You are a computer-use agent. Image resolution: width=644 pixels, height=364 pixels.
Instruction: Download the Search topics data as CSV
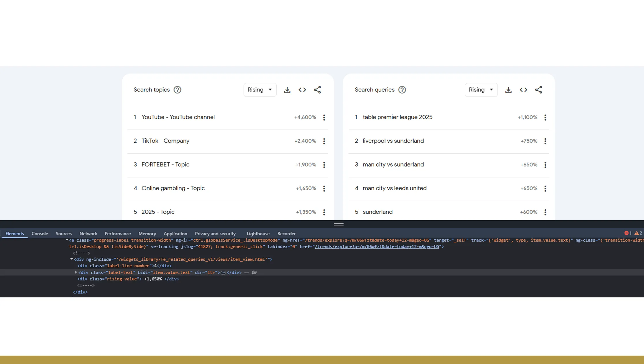287,90
